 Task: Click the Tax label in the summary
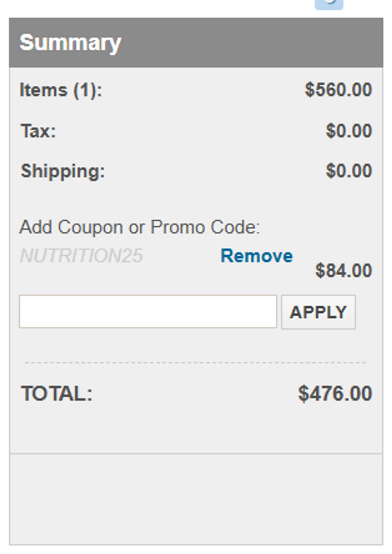point(38,131)
